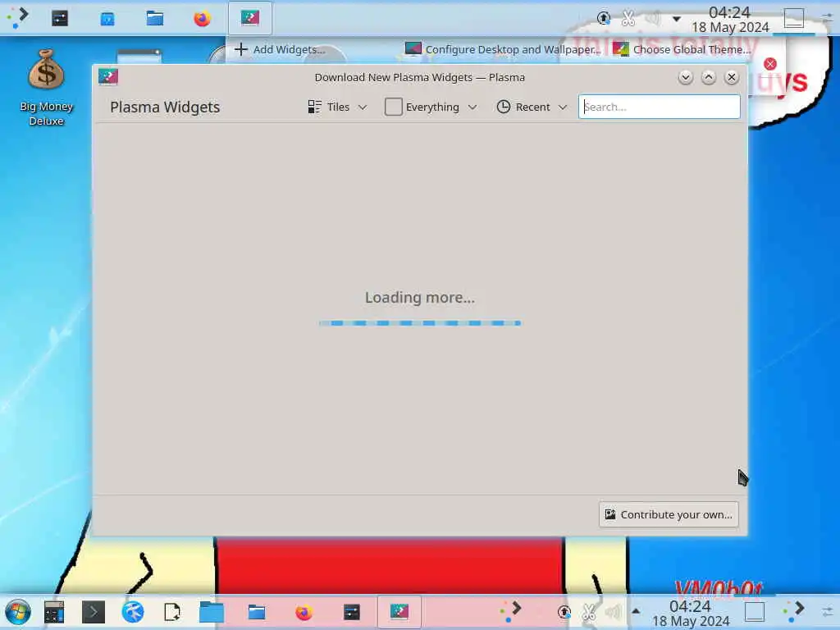Screen dimensions: 840x630
Task: Click the top panel clock 04:24
Action: (729, 20)
